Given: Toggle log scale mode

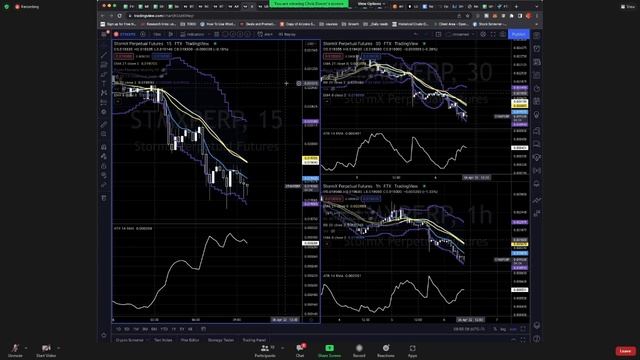Looking at the screenshot, I should 503,329.
